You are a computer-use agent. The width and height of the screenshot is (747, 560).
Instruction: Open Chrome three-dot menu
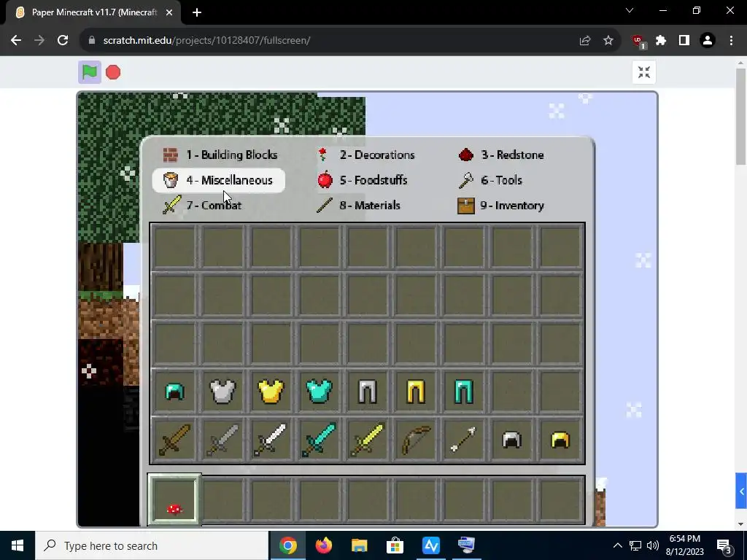click(x=731, y=41)
